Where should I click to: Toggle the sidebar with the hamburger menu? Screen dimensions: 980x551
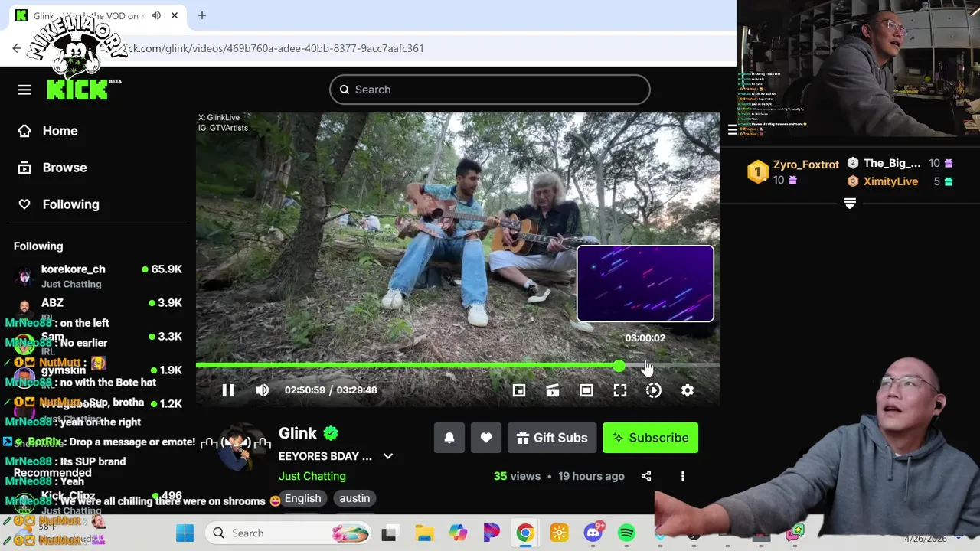point(24,90)
